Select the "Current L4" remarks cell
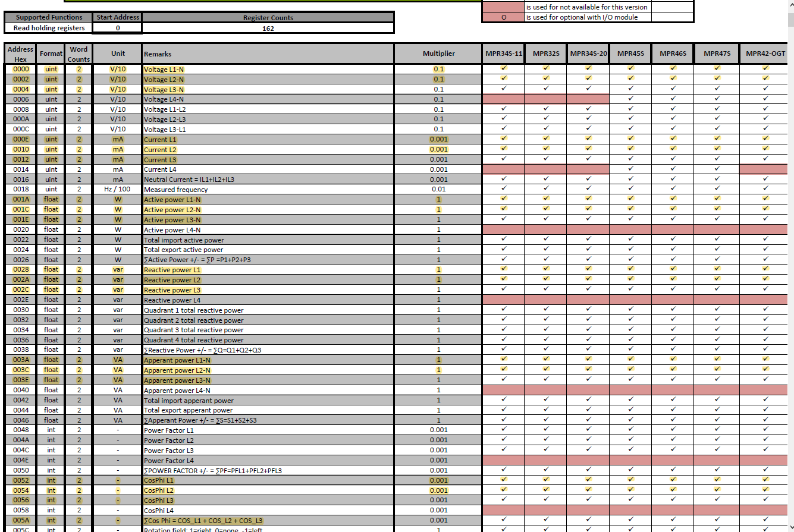The height and width of the screenshot is (532, 794). point(268,169)
